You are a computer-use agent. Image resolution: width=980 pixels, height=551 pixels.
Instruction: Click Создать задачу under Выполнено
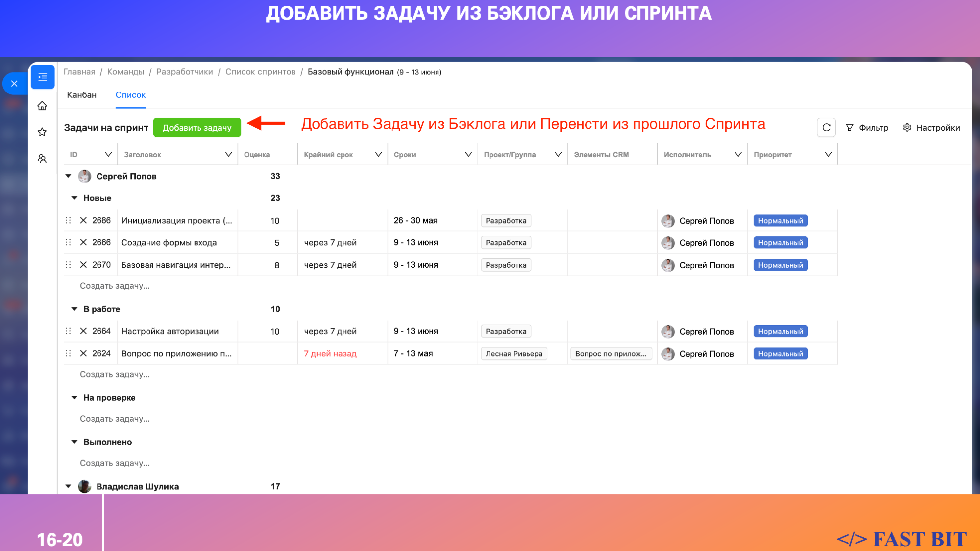click(115, 463)
